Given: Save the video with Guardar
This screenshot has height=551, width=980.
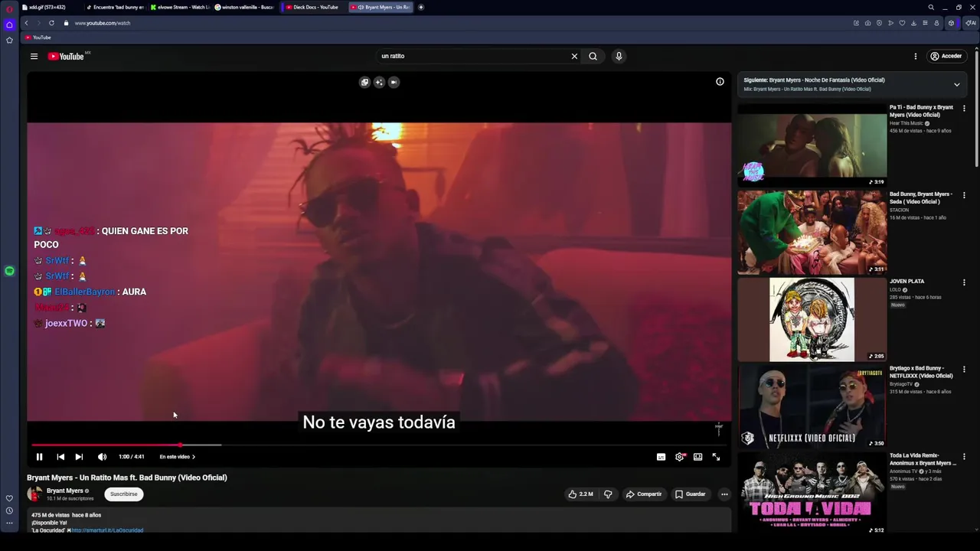Looking at the screenshot, I should click(x=690, y=494).
